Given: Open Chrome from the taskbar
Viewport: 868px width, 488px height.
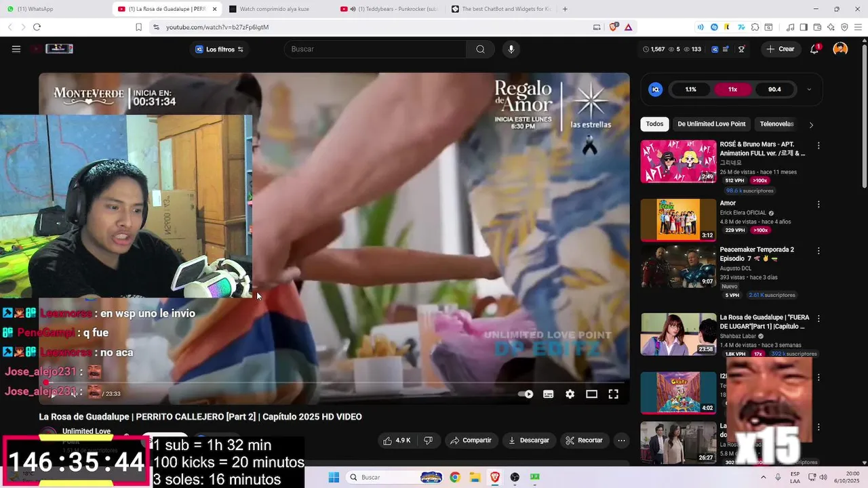Looking at the screenshot, I should click(x=455, y=477).
